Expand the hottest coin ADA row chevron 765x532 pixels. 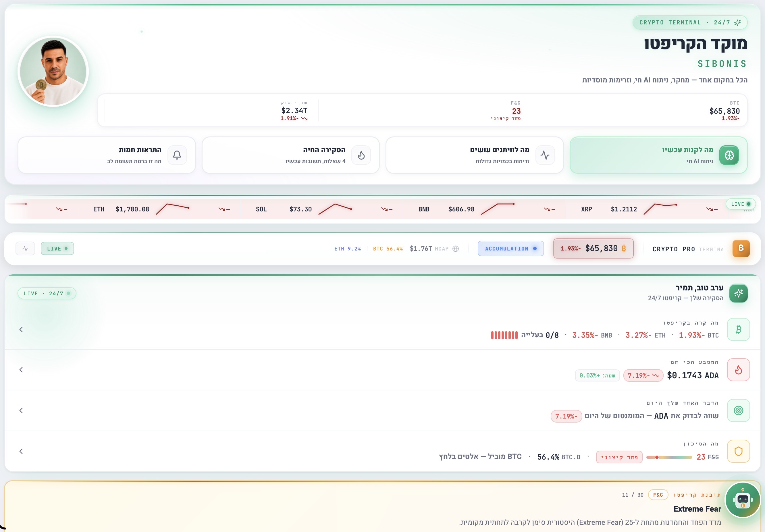pos(21,370)
